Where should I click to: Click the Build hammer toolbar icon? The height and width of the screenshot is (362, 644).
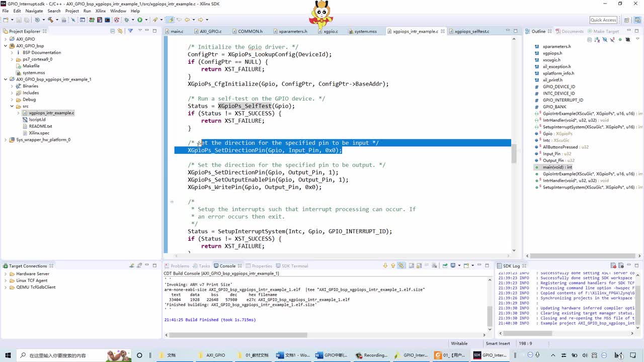point(50,20)
